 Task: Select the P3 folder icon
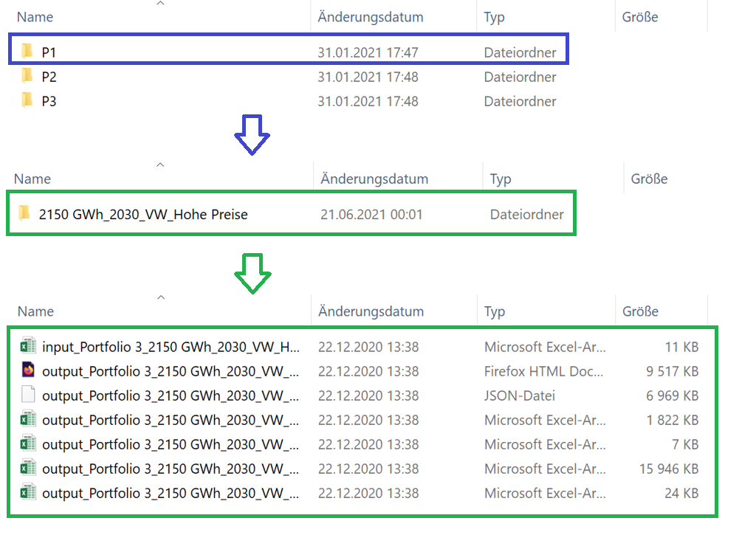click(27, 100)
